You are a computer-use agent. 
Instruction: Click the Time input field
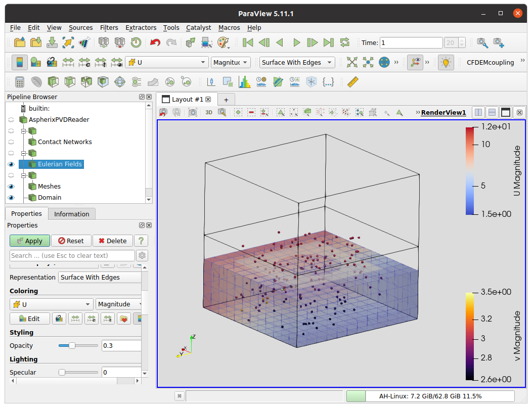point(411,43)
